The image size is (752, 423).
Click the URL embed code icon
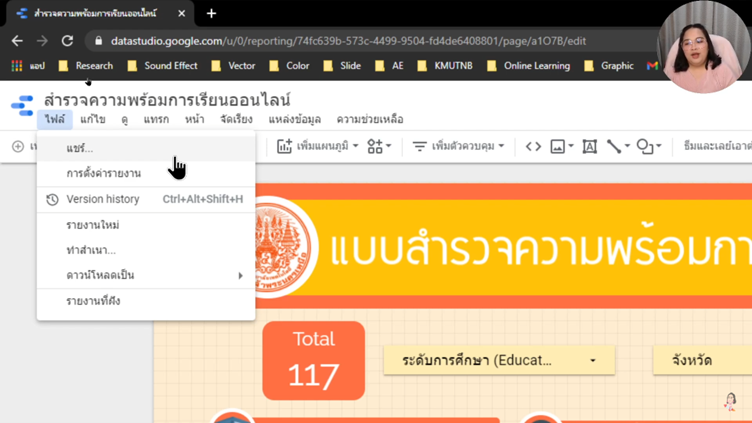tap(533, 147)
